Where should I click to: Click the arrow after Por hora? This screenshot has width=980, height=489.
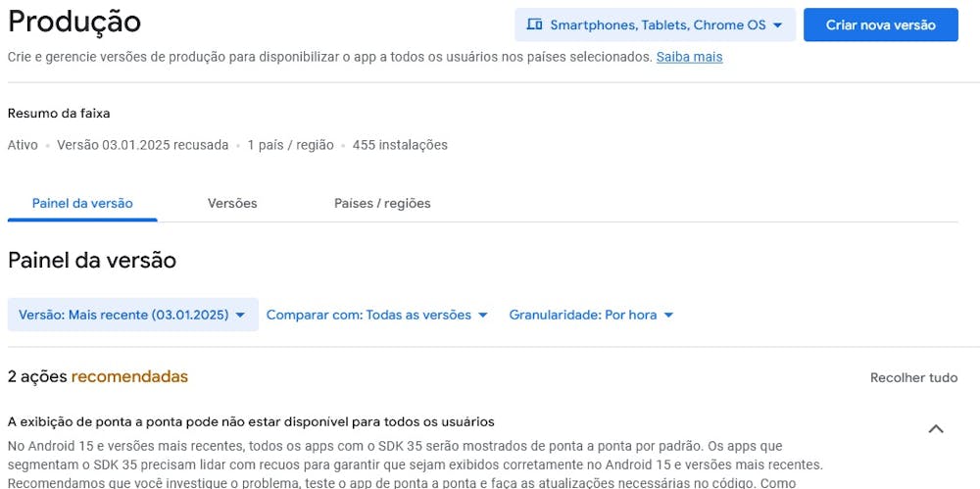pos(668,316)
